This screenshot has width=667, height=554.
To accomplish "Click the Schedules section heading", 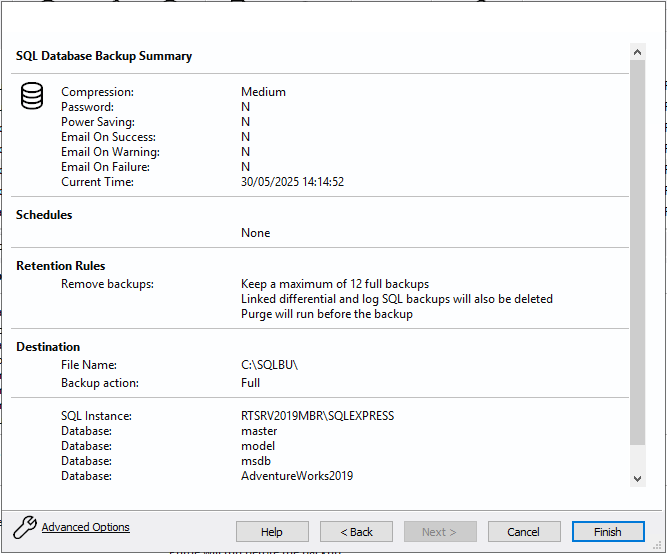I will point(44,215).
